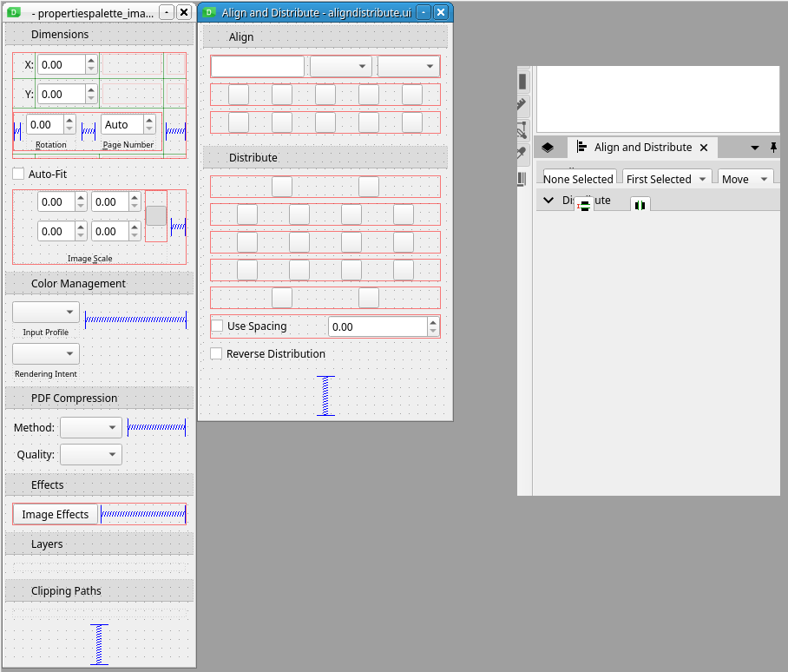Switch to the Layers tab icon in the dock
The width and height of the screenshot is (788, 672).
[x=548, y=148]
